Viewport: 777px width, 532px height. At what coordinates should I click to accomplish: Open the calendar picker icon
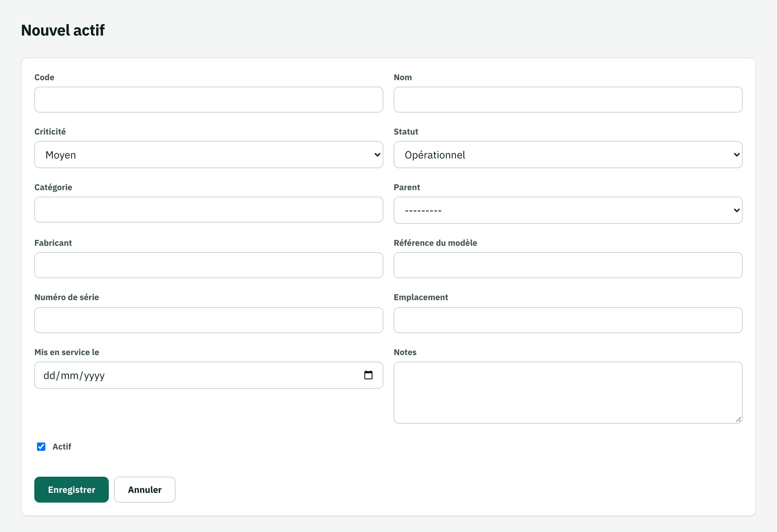pyautogui.click(x=368, y=375)
